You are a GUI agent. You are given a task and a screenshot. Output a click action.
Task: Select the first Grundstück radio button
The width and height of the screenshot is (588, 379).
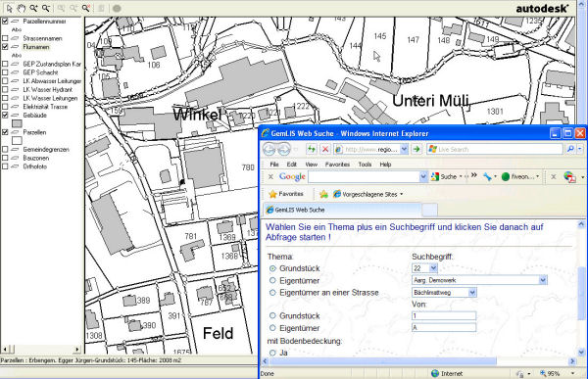[272, 268]
